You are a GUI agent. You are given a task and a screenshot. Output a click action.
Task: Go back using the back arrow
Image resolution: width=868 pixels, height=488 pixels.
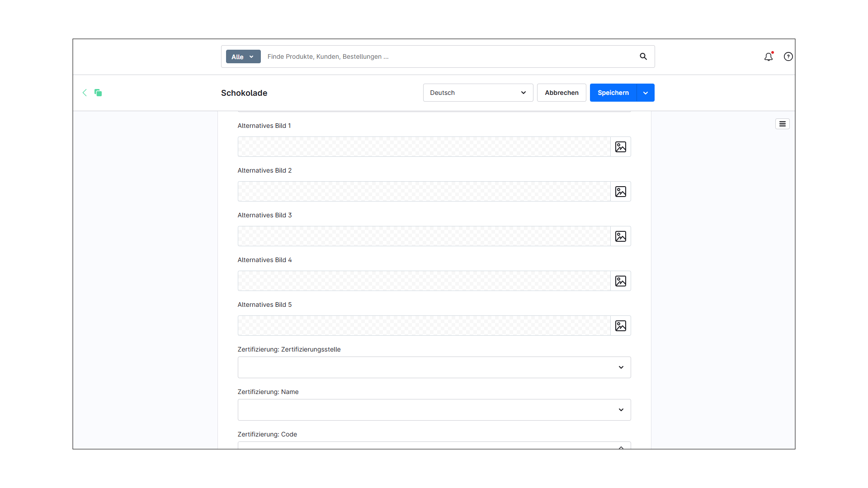pos(85,93)
